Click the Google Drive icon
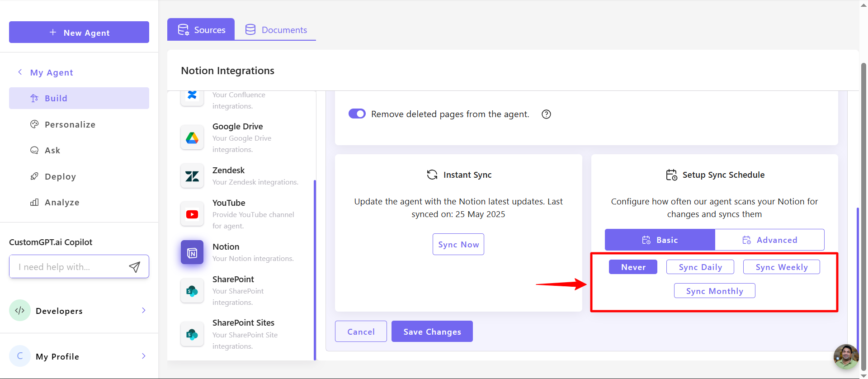The width and height of the screenshot is (868, 379). point(192,138)
